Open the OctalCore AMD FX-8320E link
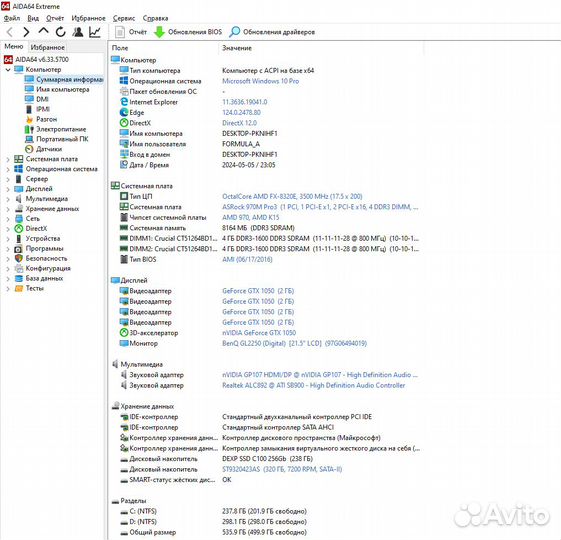 (292, 196)
